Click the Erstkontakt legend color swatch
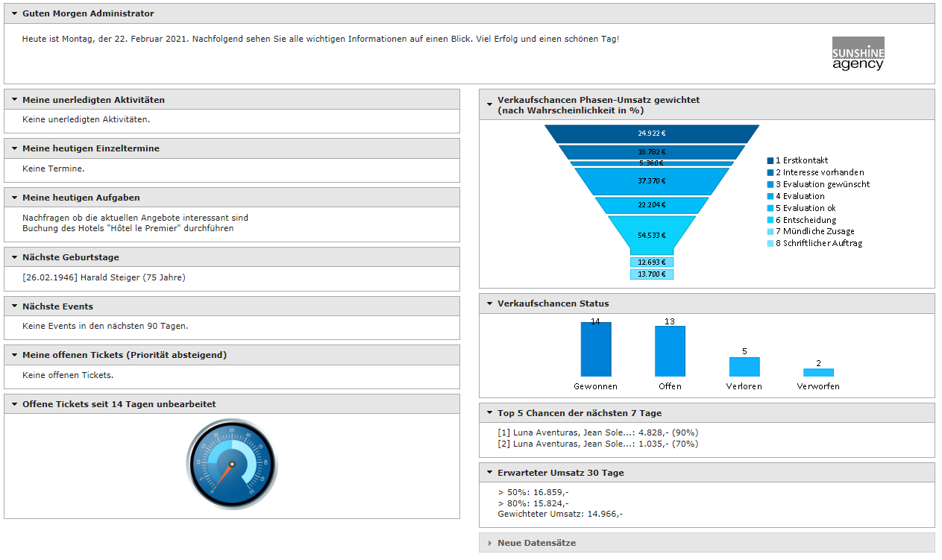 pyautogui.click(x=770, y=160)
